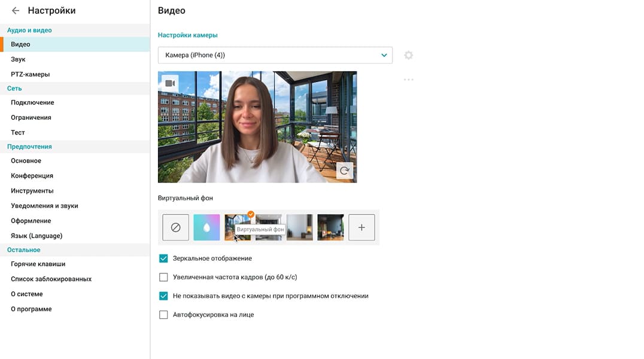
Task: Open the three-dots menu beside the preview
Action: (408, 80)
